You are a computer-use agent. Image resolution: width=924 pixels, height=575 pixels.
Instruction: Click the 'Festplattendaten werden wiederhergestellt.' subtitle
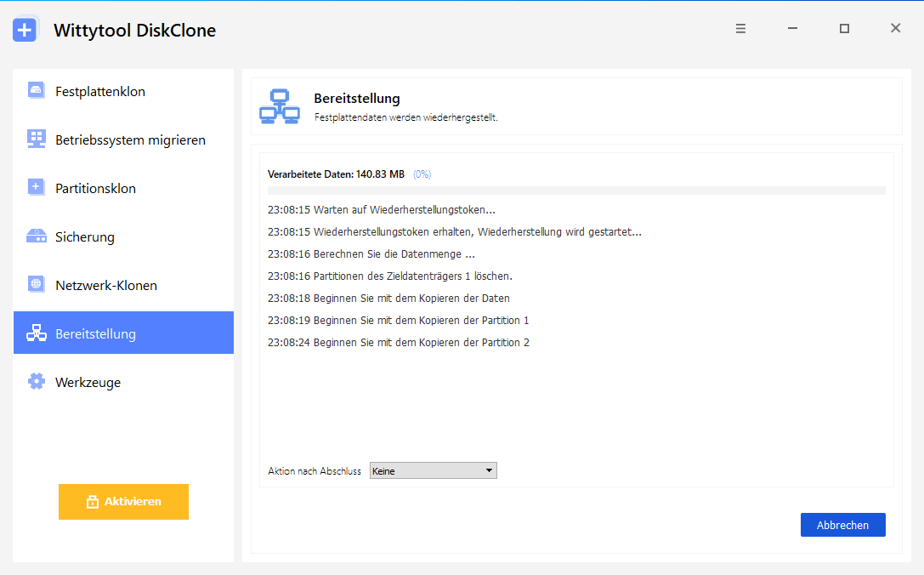[406, 117]
